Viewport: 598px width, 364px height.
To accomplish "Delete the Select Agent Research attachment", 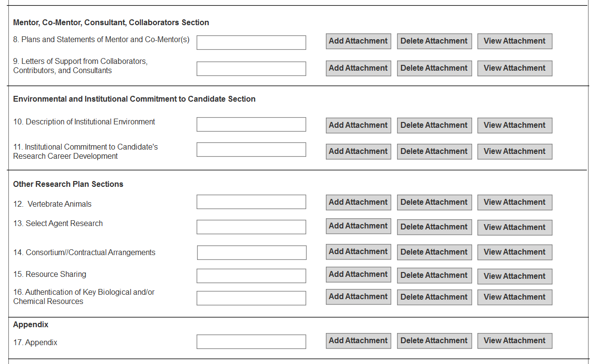I will tap(434, 227).
